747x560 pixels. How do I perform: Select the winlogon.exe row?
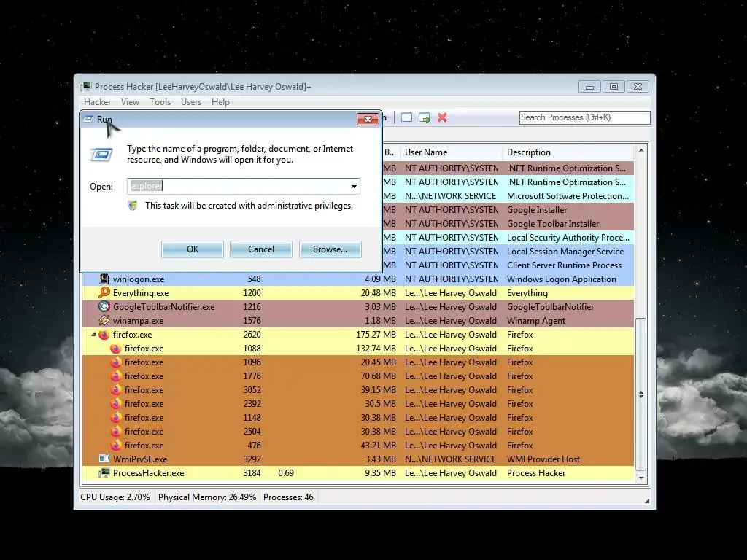coord(357,279)
